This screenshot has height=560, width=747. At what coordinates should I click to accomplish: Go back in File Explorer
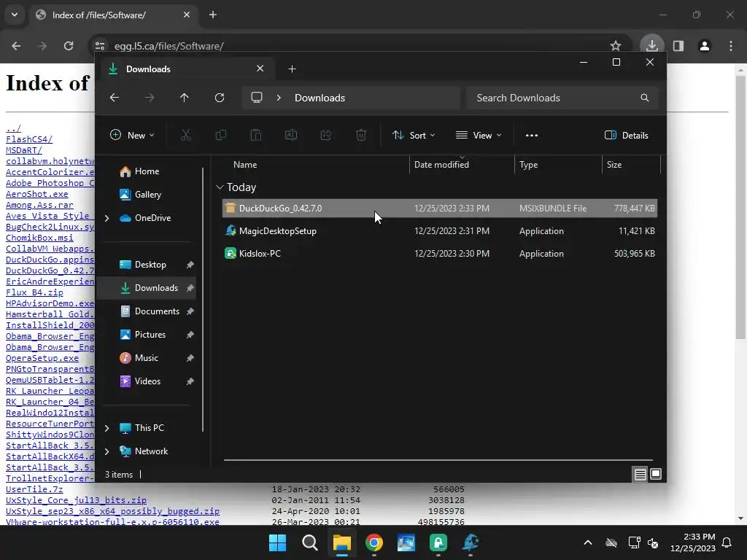coord(115,98)
